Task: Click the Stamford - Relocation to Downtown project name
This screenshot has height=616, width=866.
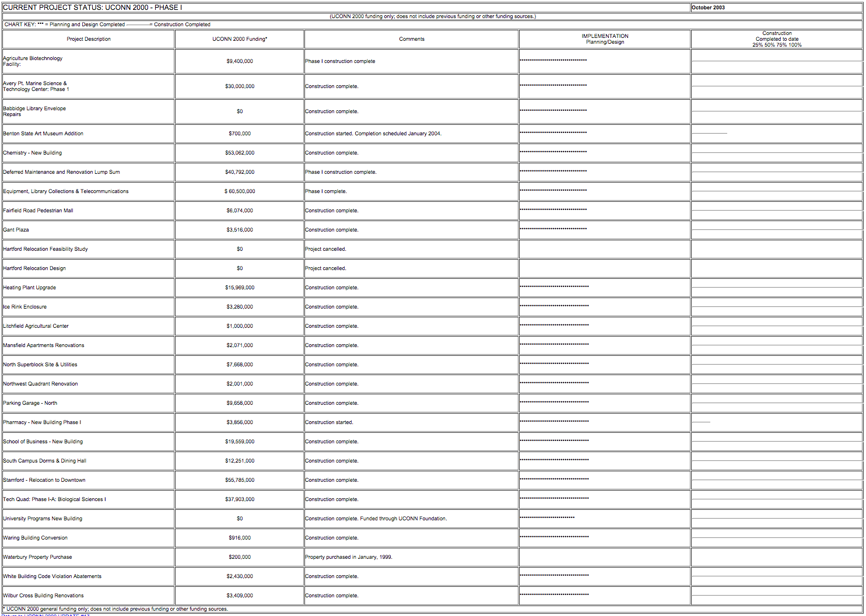Action: click(x=44, y=480)
